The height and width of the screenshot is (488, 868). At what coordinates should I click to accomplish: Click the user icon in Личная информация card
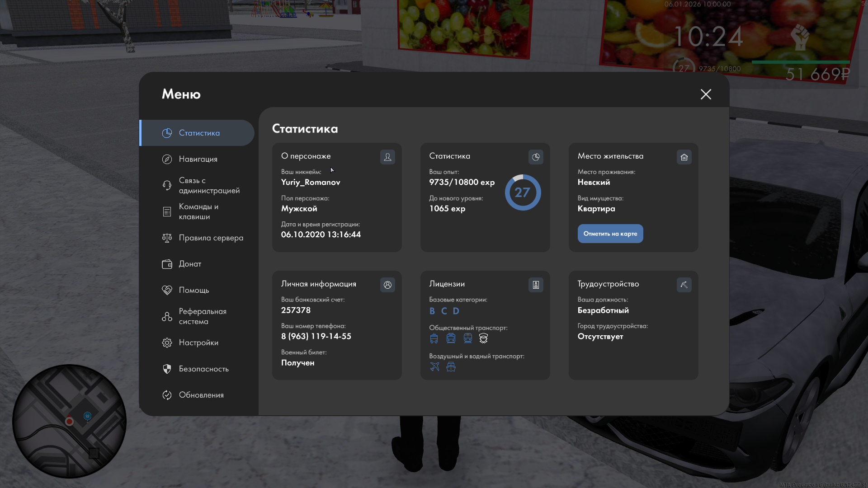pyautogui.click(x=387, y=285)
